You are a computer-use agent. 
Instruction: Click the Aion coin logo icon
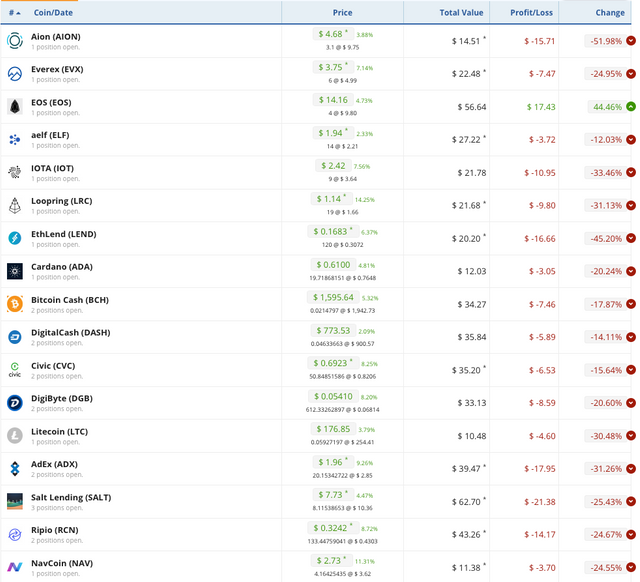[x=15, y=41]
